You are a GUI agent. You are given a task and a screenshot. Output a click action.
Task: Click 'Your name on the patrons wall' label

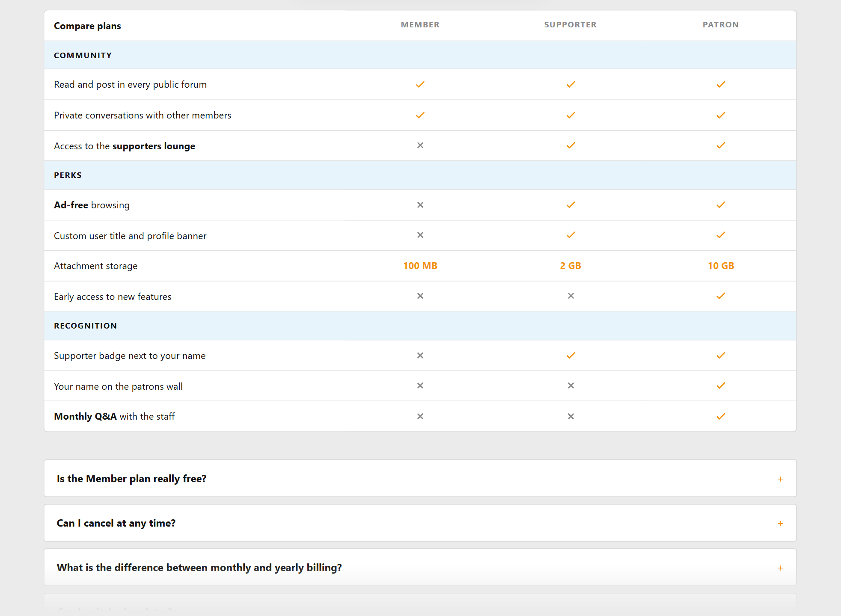tap(118, 387)
